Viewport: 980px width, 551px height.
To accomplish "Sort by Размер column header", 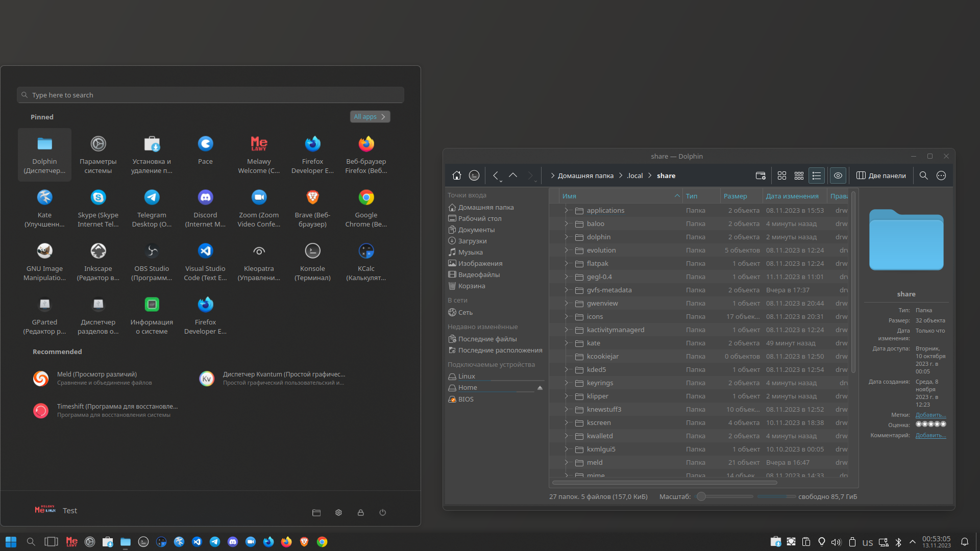I will (x=735, y=196).
